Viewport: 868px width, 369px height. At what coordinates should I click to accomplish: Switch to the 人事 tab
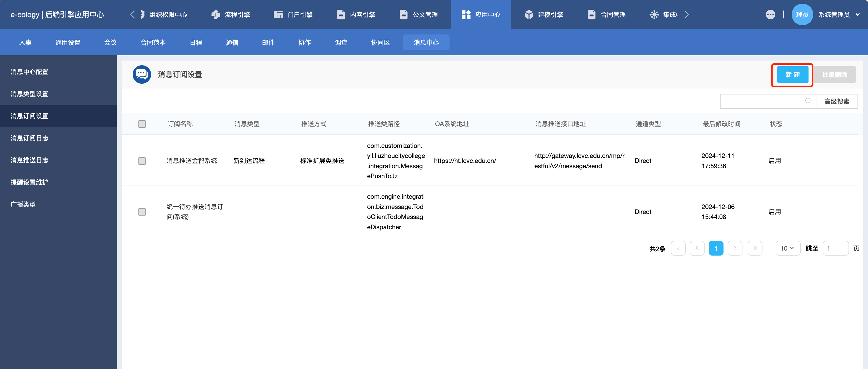coord(25,42)
